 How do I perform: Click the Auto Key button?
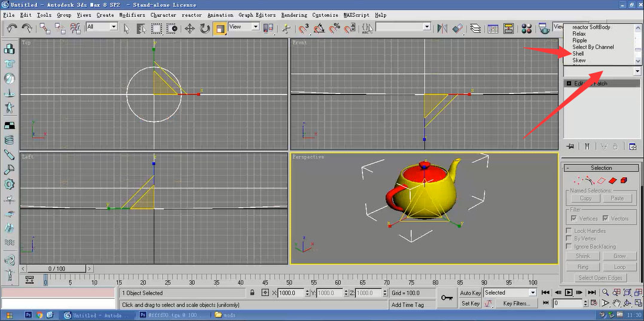coord(471,293)
